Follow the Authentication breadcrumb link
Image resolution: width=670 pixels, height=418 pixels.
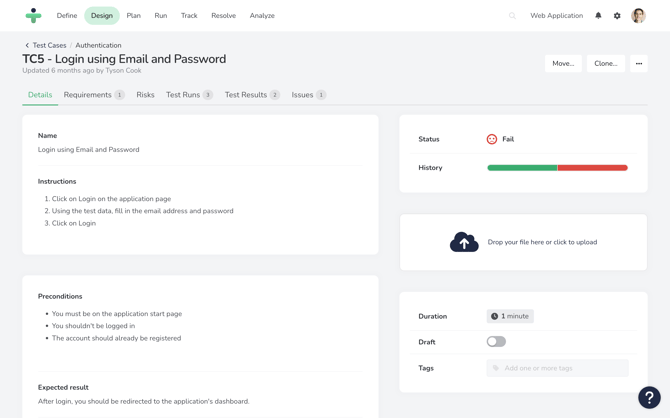pos(98,45)
